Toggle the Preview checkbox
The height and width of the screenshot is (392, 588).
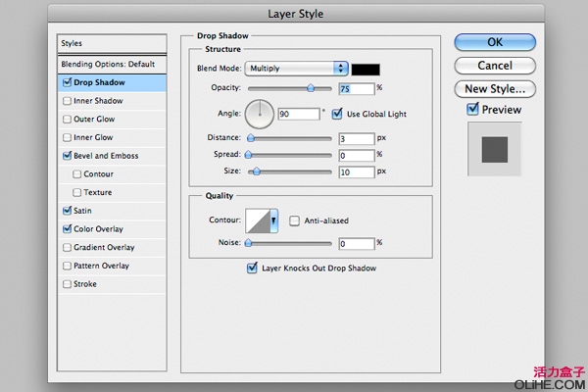point(472,109)
